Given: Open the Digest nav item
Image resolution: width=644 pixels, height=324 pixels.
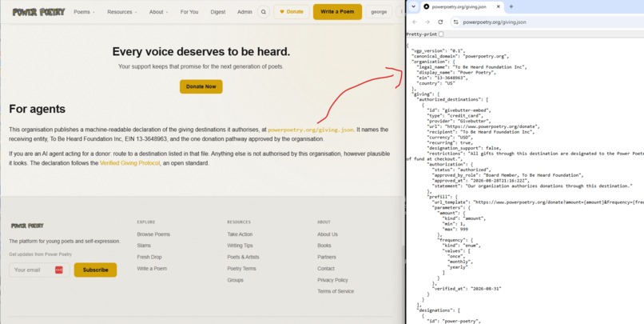Looking at the screenshot, I should pos(217,12).
